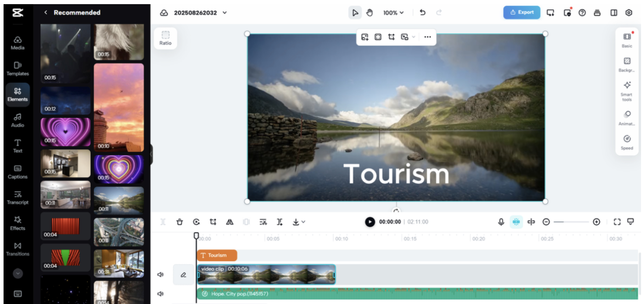This screenshot has width=644, height=304.
Task: Open the Audio tab in sidebar
Action: coord(17,120)
